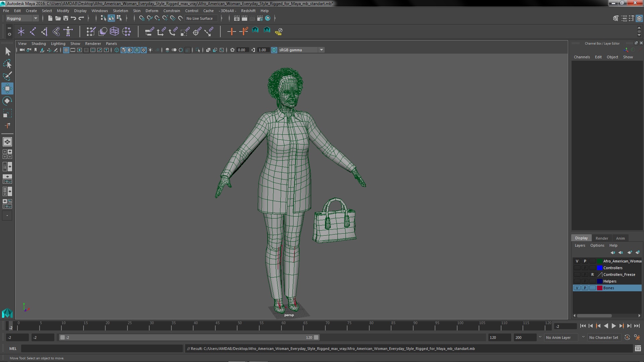The width and height of the screenshot is (644, 362).
Task: Open the Deform menu
Action: click(x=152, y=11)
